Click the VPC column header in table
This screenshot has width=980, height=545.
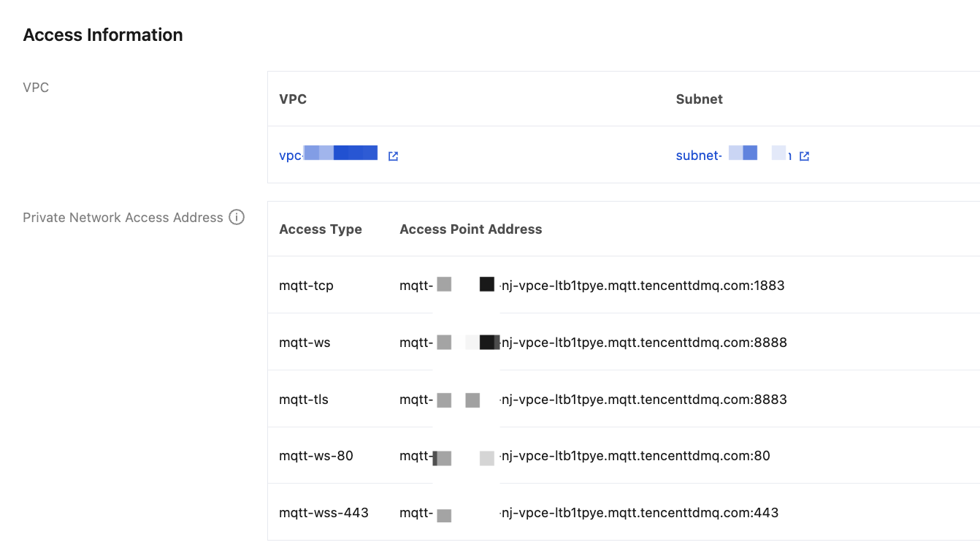tap(293, 99)
